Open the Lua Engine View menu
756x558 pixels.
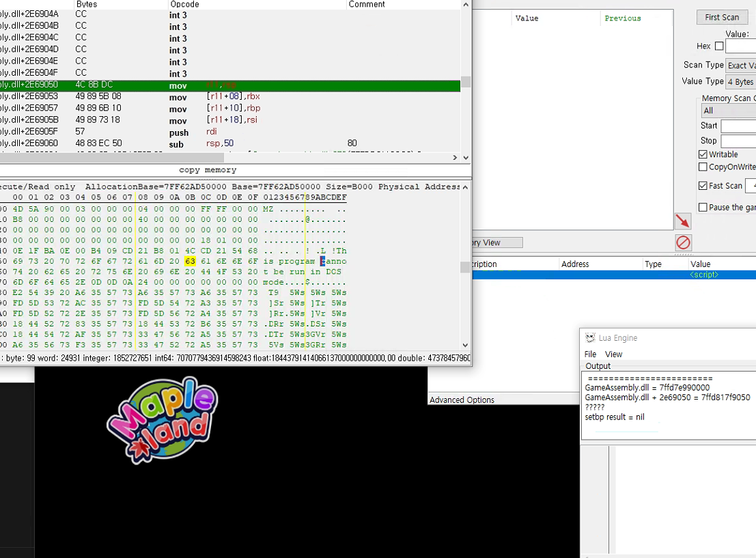click(613, 354)
